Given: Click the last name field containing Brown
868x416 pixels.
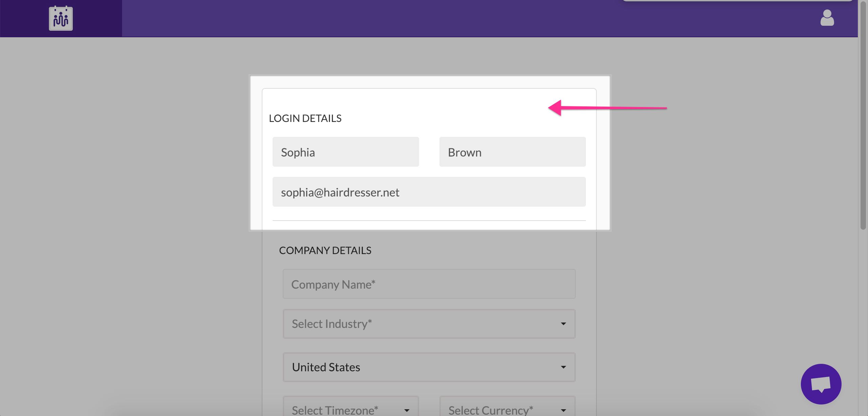Looking at the screenshot, I should coord(512,152).
